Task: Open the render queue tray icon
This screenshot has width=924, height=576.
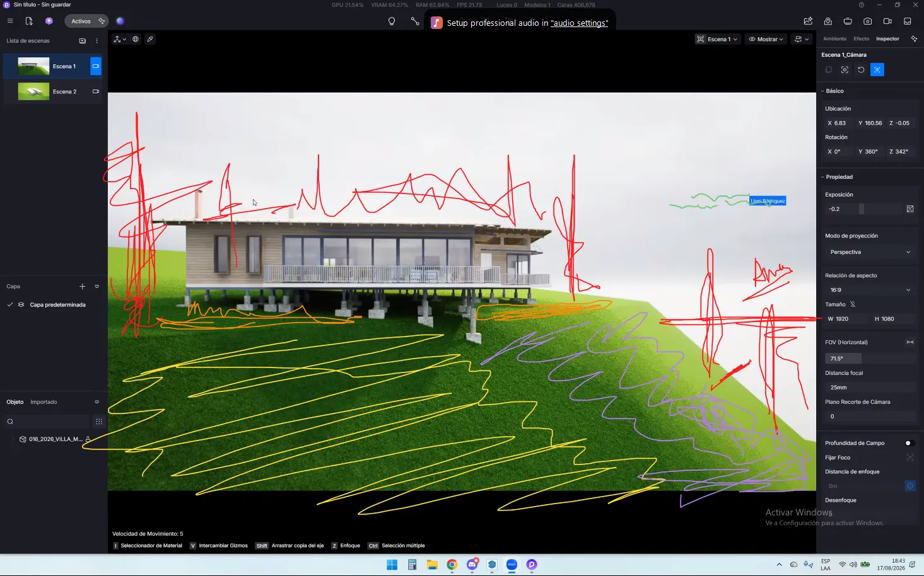Action: tap(908, 21)
